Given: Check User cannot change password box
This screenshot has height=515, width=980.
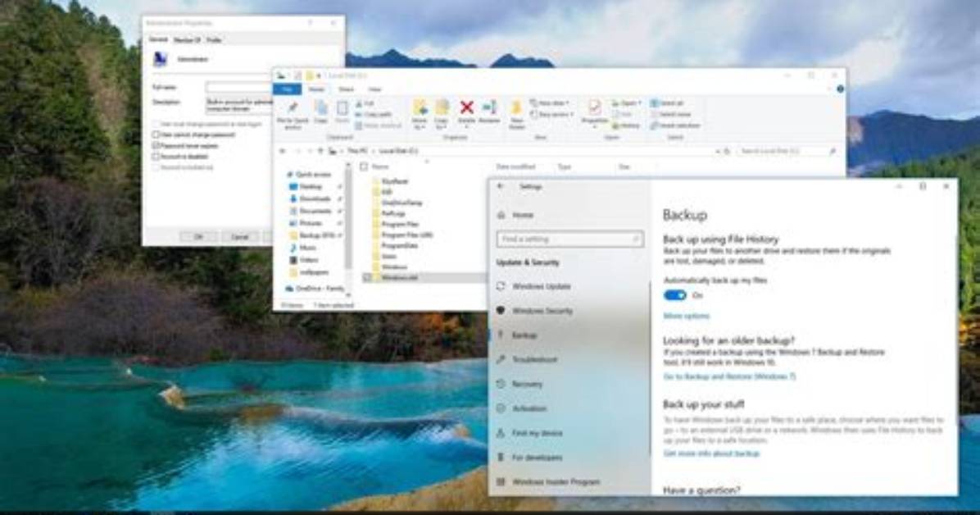Looking at the screenshot, I should click(x=157, y=134).
